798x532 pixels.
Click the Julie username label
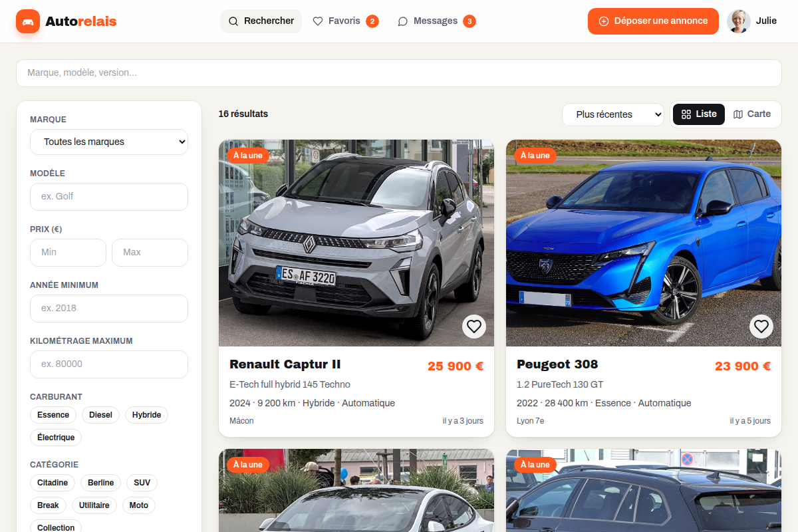(x=766, y=21)
